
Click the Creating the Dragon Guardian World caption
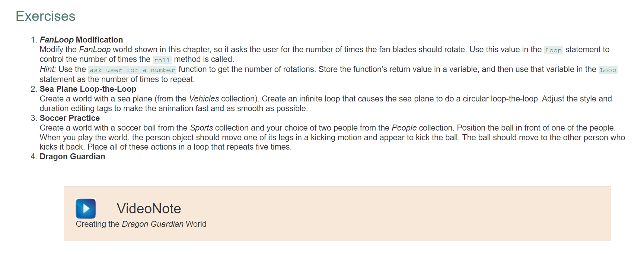[x=141, y=224]
